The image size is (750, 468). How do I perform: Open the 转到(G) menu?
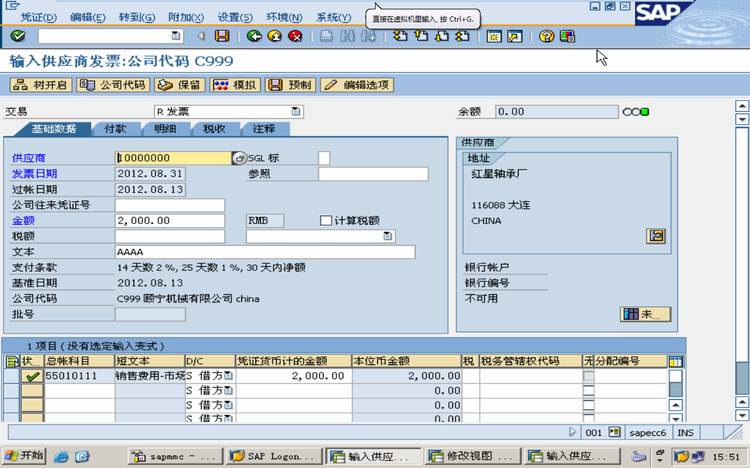137,17
